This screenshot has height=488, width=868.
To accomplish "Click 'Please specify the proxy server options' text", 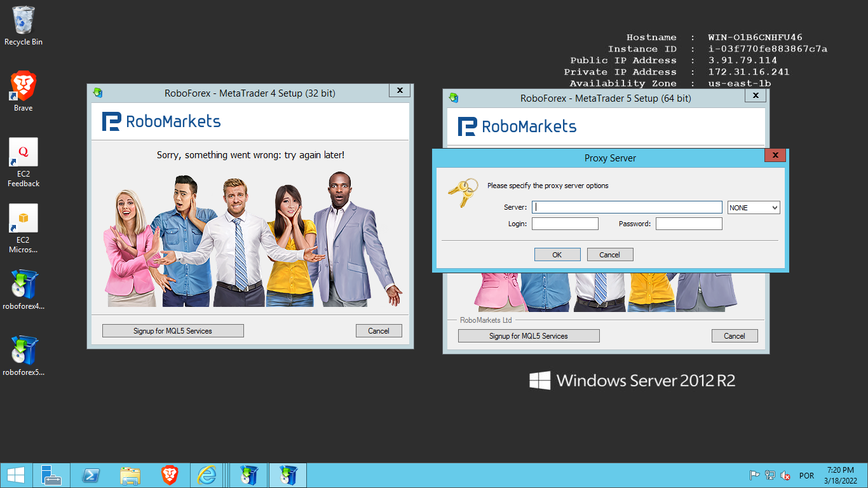I will click(548, 186).
